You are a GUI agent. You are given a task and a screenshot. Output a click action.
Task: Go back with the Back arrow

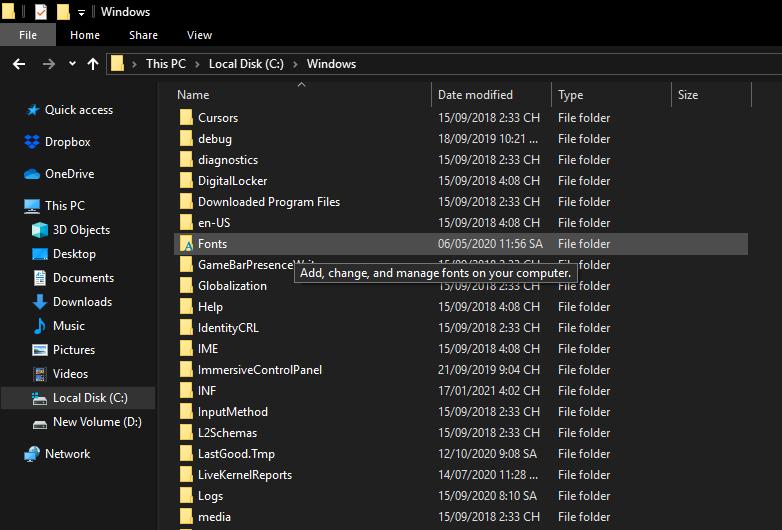[x=19, y=64]
